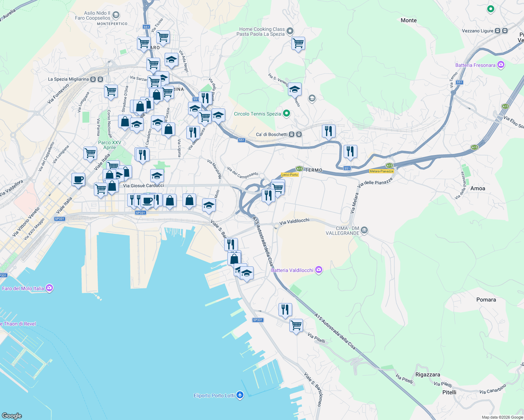
Task: Select the coffee cup marker near Viale Italia
Action: tap(78, 180)
